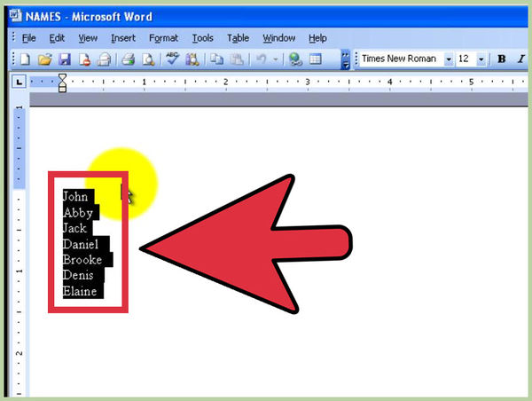This screenshot has width=532, height=401.
Task: Click the Word document icon in the title bar
Action: coord(15,15)
